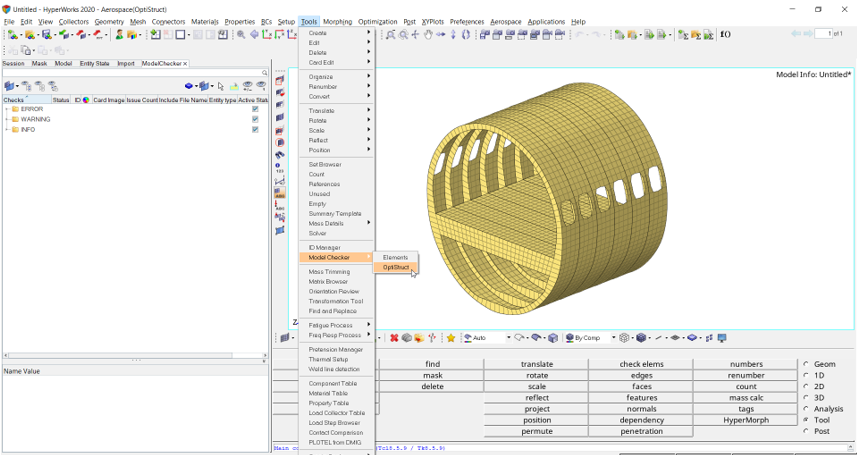Choose the Analysis page radio button
This screenshot has height=455, width=857.
807,409
